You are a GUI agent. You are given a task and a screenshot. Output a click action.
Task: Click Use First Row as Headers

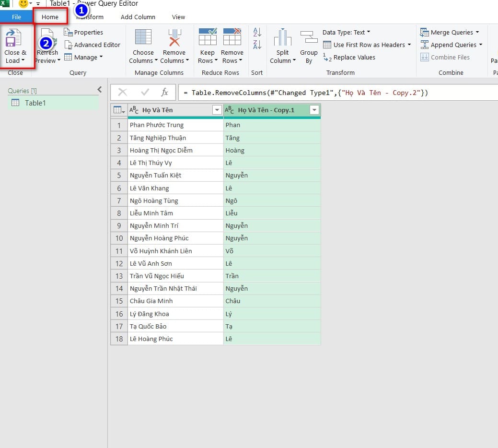[367, 45]
